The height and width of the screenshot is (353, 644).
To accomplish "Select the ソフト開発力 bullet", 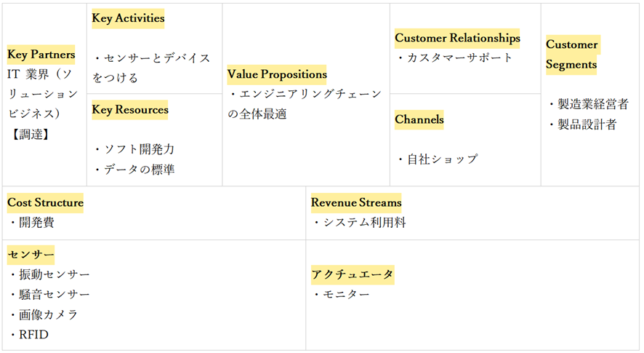I will [x=139, y=149].
